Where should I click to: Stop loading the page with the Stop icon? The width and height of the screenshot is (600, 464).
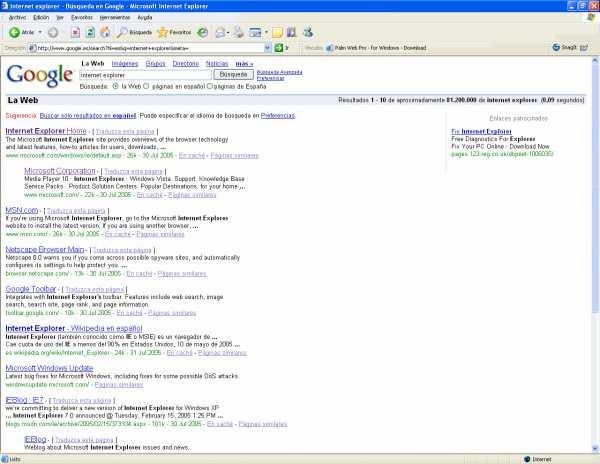[x=75, y=33]
